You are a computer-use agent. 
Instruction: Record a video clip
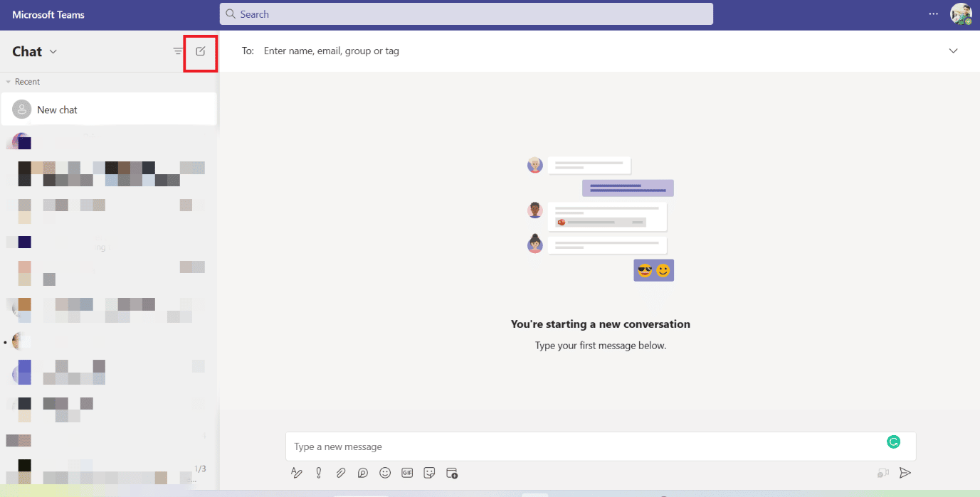(883, 472)
